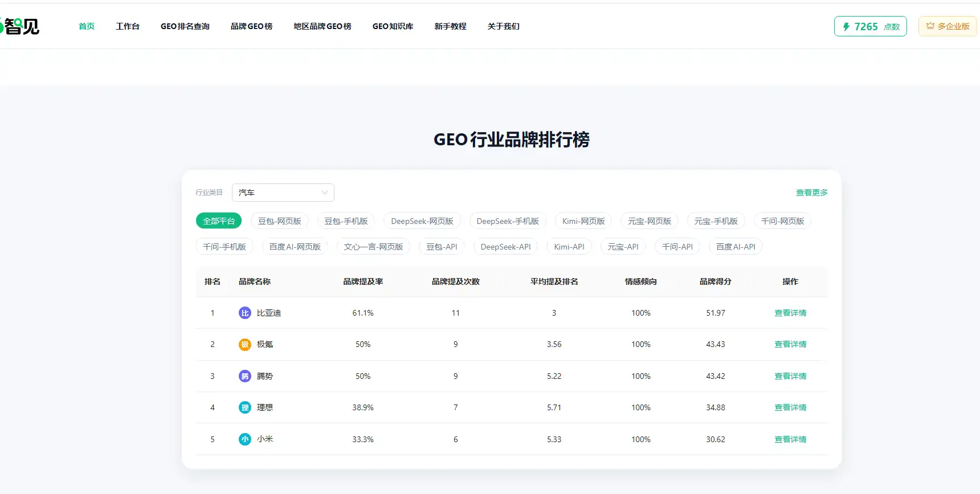The width and height of the screenshot is (980, 494).
Task: Choose the 文心一言-网页版 filter chip
Action: point(373,247)
